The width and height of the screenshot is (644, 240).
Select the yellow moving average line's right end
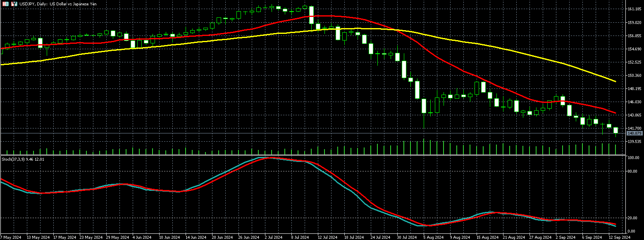tap(615, 81)
